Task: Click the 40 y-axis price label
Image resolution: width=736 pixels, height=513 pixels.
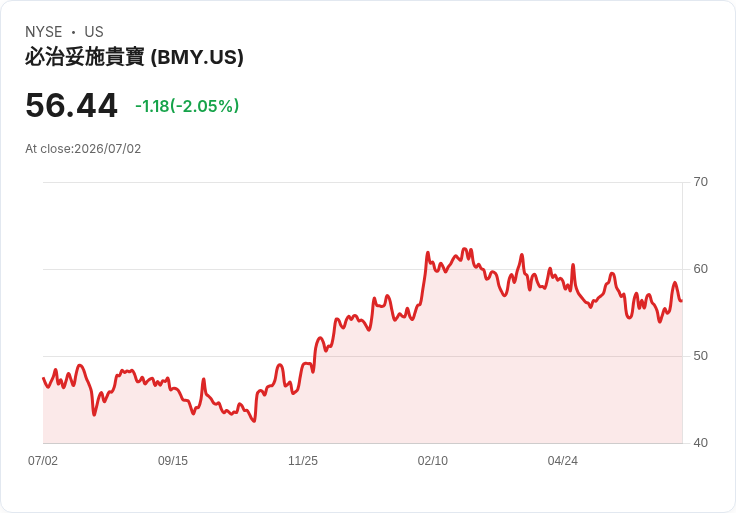Action: pyautogui.click(x=700, y=443)
